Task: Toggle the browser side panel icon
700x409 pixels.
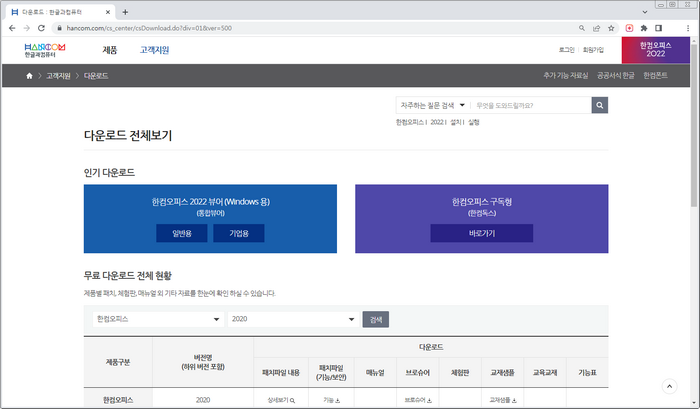Action: pos(658,28)
